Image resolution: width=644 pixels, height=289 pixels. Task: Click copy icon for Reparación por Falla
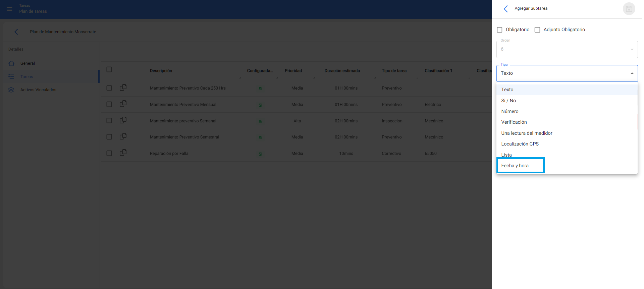click(x=123, y=153)
